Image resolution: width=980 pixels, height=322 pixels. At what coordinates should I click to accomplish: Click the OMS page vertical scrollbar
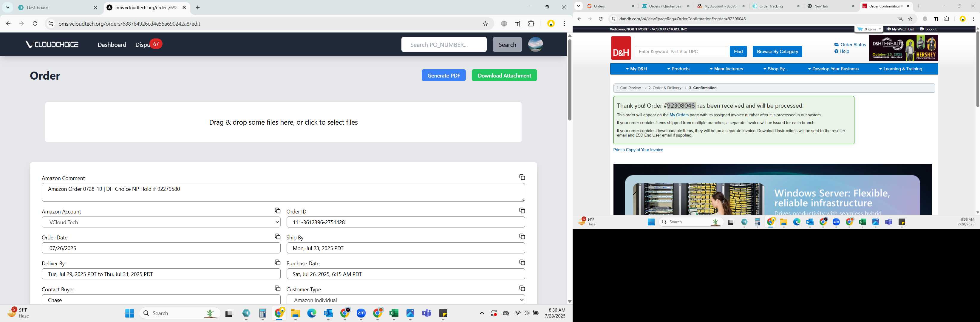pyautogui.click(x=570, y=80)
